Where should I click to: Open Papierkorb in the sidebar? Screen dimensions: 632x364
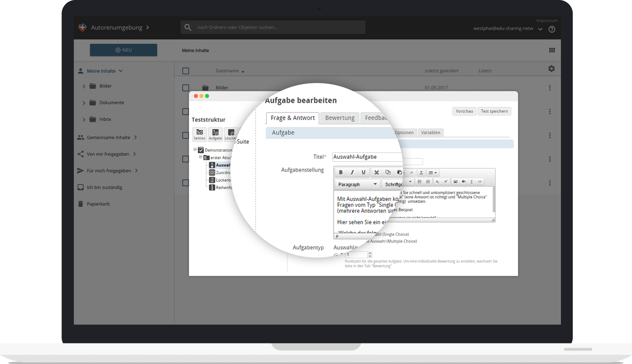pos(98,204)
